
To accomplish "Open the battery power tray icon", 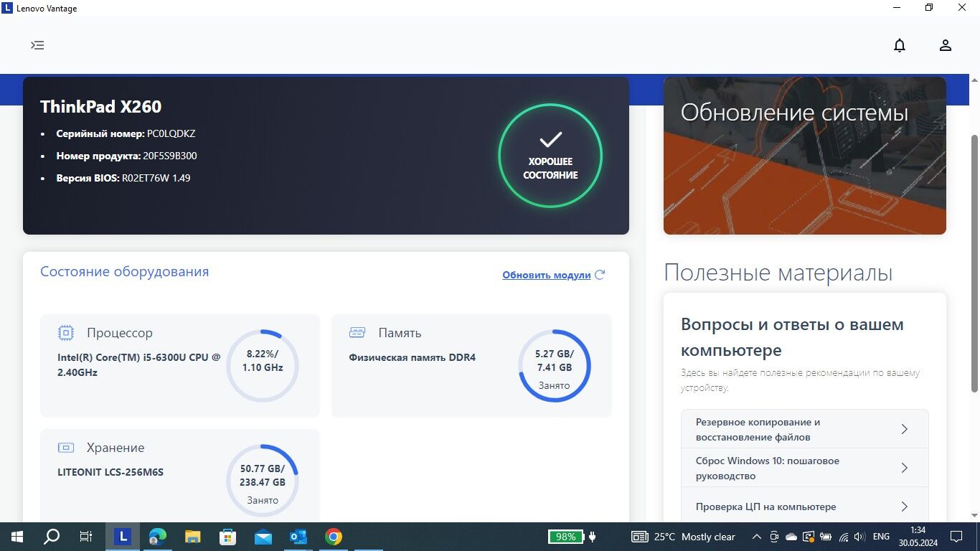I will (x=826, y=537).
